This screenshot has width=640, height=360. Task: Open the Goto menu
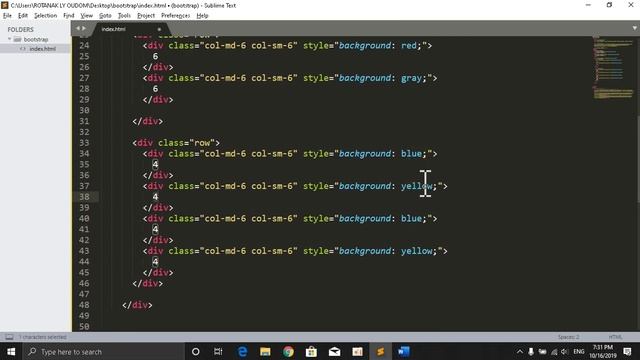pos(105,16)
